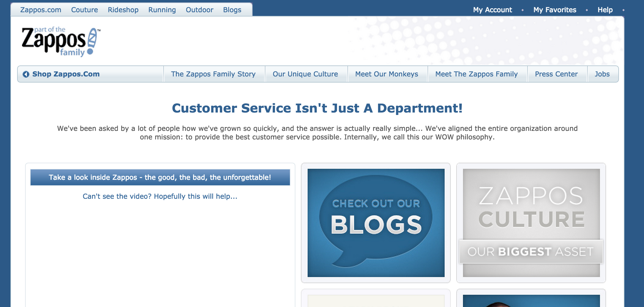Click Shop Zappos.Com navigation button
644x307 pixels.
(91, 74)
